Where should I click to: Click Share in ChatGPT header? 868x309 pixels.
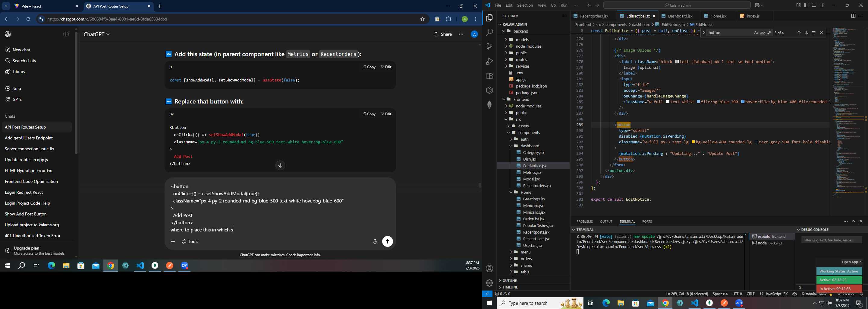(x=443, y=34)
